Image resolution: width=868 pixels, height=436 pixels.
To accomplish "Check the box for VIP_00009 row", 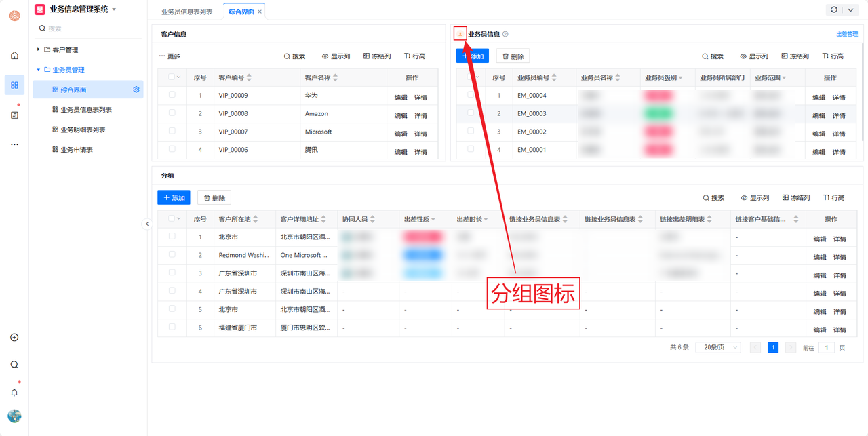I will 172,95.
